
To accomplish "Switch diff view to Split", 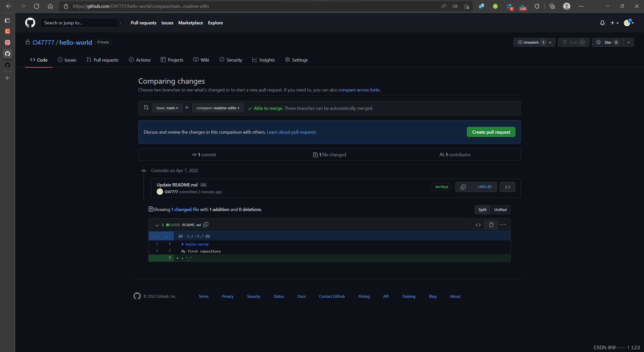I will click(x=482, y=210).
